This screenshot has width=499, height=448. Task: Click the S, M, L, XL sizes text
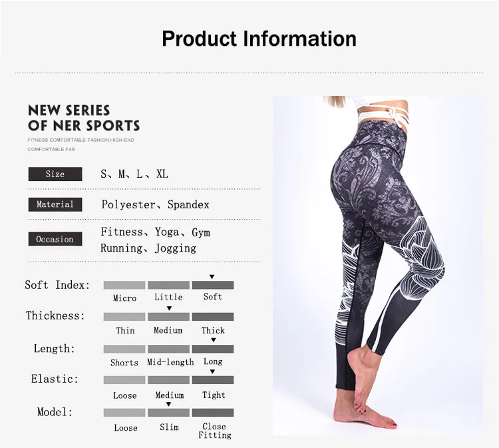coord(134,174)
